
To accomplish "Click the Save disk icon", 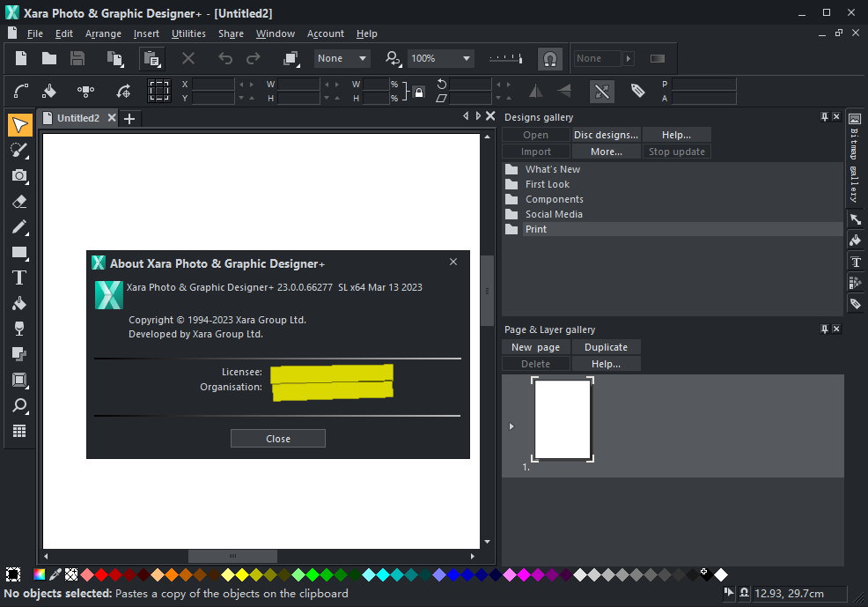I will pyautogui.click(x=77, y=58).
